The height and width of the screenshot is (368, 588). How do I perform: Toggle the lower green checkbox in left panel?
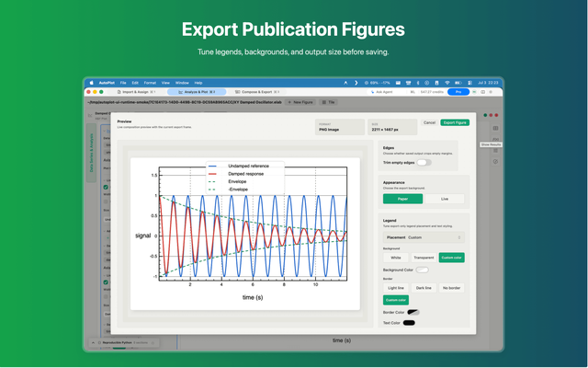pyautogui.click(x=106, y=282)
